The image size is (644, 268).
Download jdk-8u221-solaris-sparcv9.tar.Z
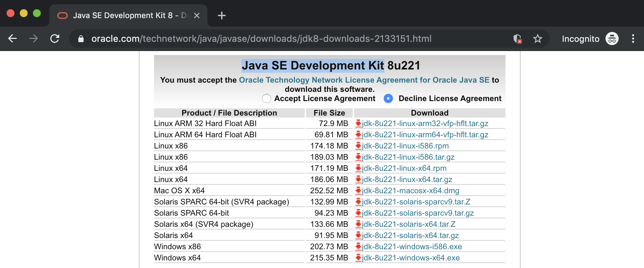click(x=416, y=202)
